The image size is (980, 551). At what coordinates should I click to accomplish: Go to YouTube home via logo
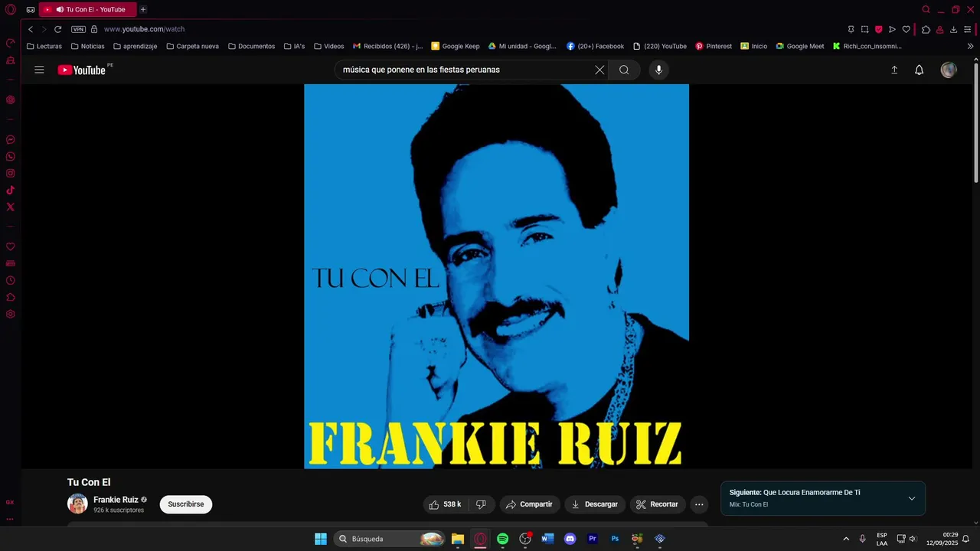81,70
